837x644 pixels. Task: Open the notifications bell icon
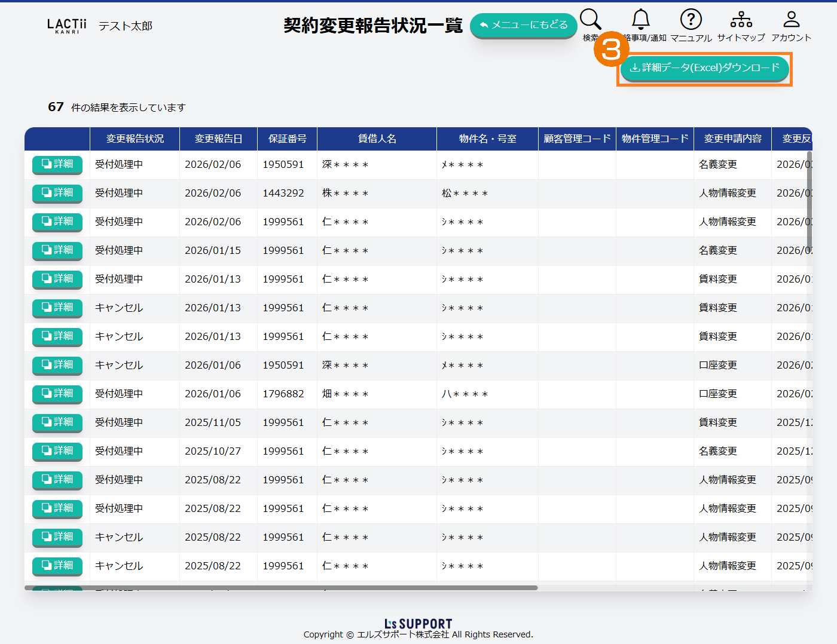pos(641,20)
